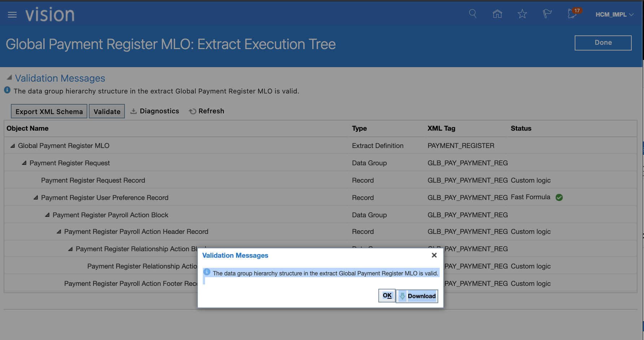Click OK in the Validation Messages dialog
Viewport: 644px width, 340px height.
click(x=387, y=296)
